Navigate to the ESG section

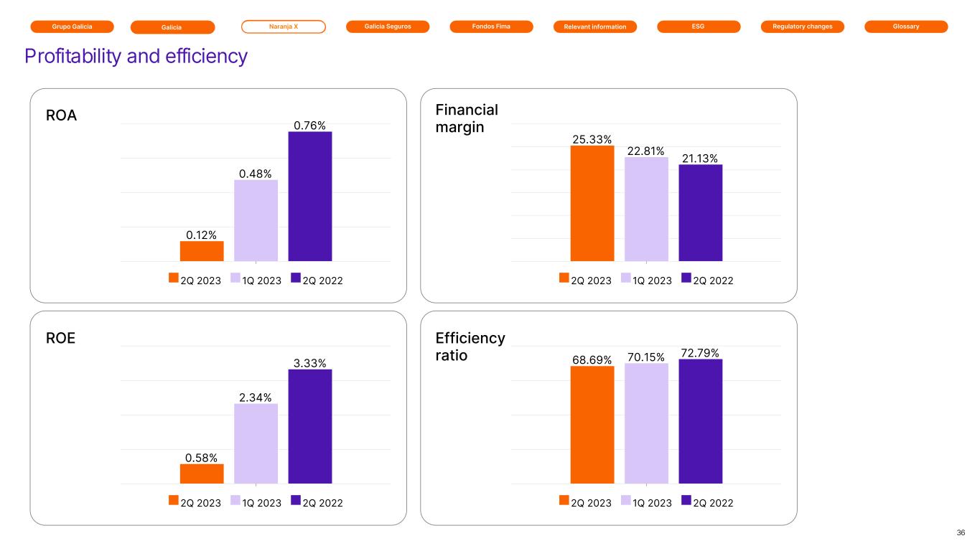[699, 27]
